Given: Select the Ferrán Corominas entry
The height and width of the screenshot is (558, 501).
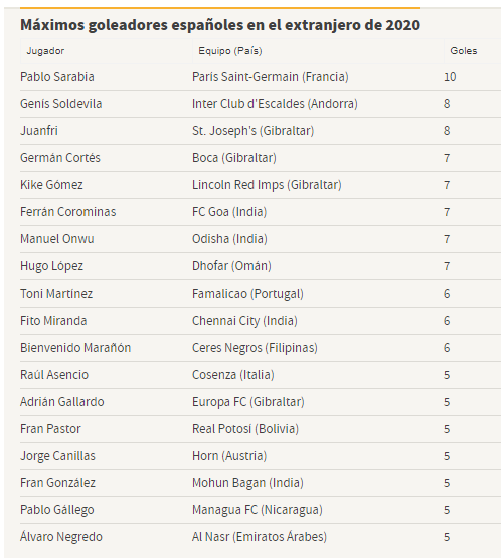Looking at the screenshot, I should [68, 212].
